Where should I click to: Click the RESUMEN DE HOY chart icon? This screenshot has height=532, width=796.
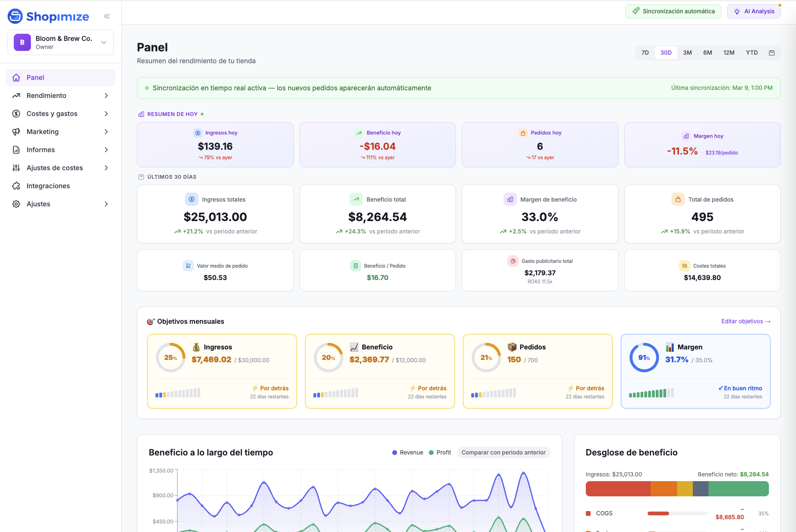point(141,114)
